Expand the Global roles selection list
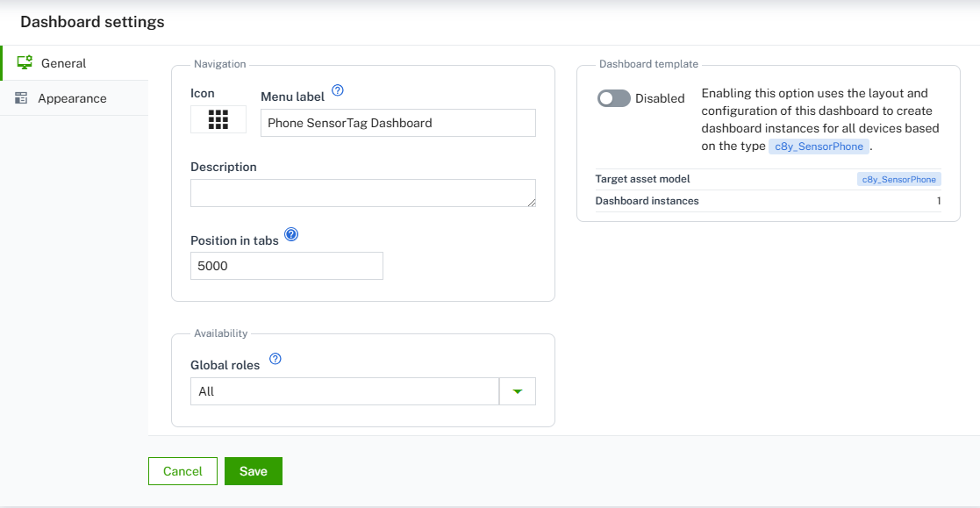The width and height of the screenshot is (980, 508). (517, 391)
